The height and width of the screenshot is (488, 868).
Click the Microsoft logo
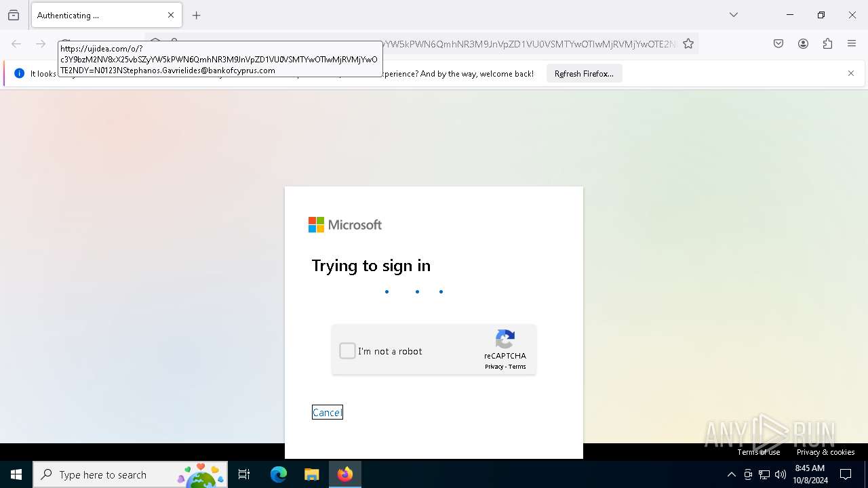345,224
